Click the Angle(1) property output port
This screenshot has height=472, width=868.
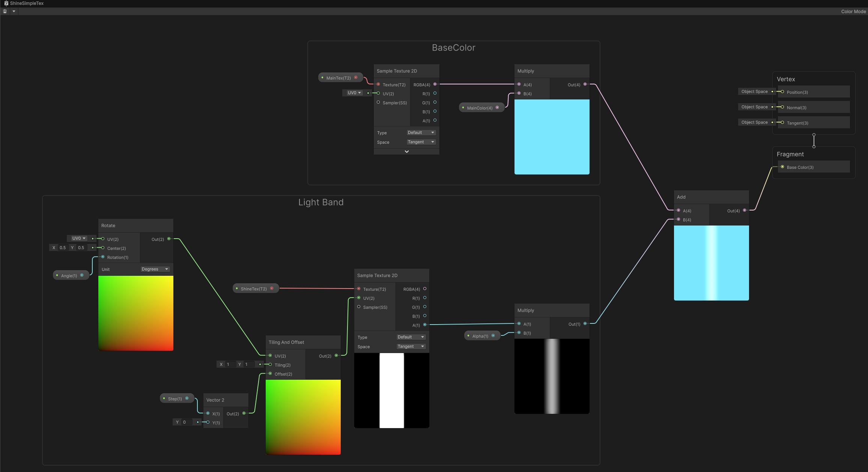coord(82,275)
